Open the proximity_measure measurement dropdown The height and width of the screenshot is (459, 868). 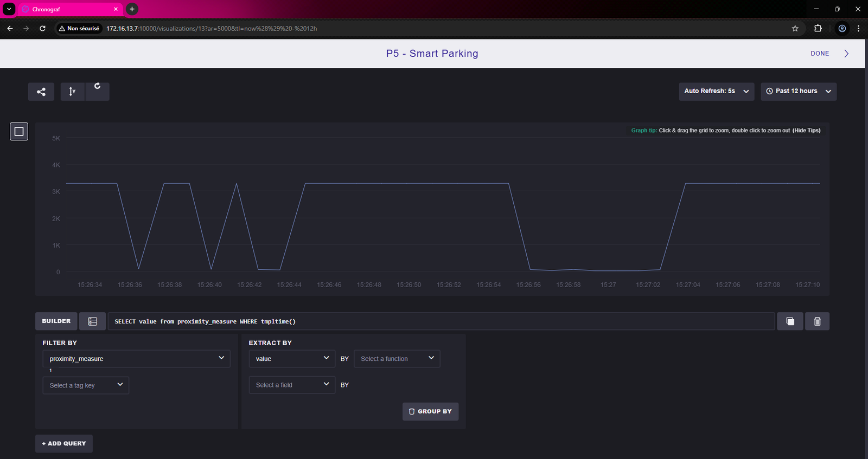tap(136, 359)
